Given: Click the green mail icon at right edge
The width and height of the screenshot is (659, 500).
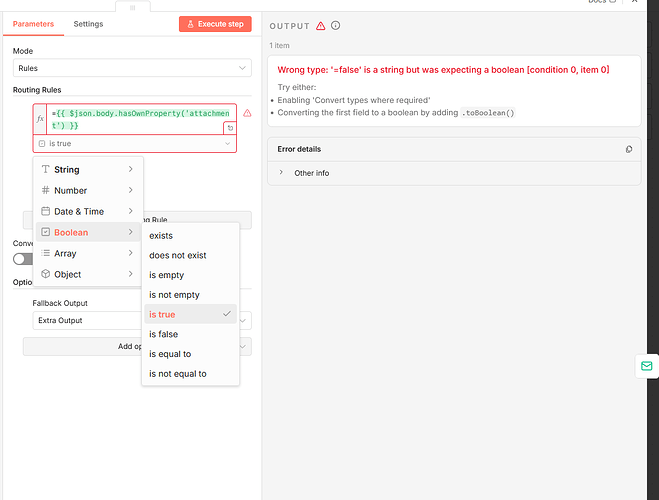Looking at the screenshot, I should click(x=646, y=367).
